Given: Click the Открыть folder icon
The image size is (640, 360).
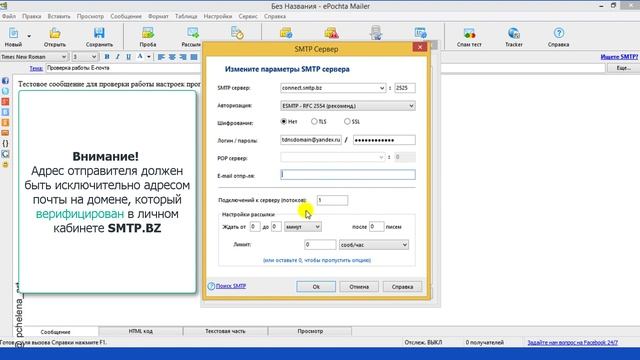Looking at the screenshot, I should (x=55, y=33).
